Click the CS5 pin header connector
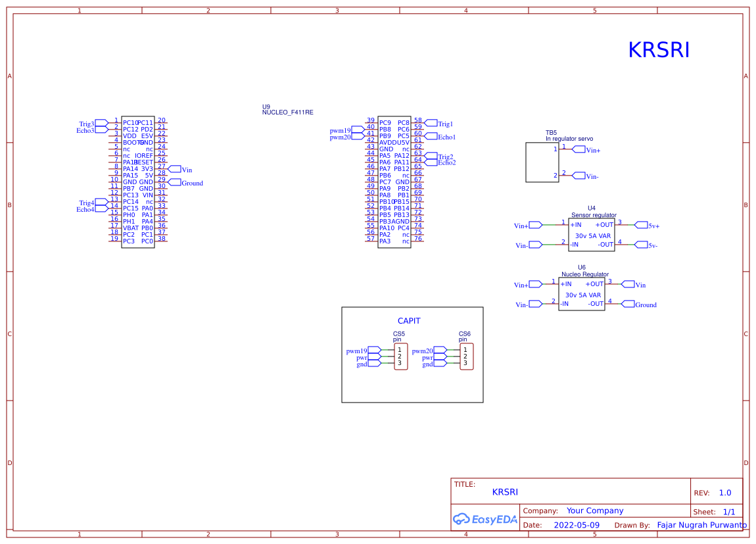756x544 pixels. tap(400, 357)
